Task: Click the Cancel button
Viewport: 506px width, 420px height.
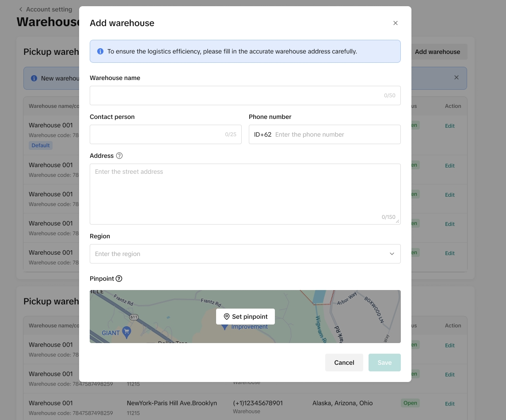Action: click(344, 363)
